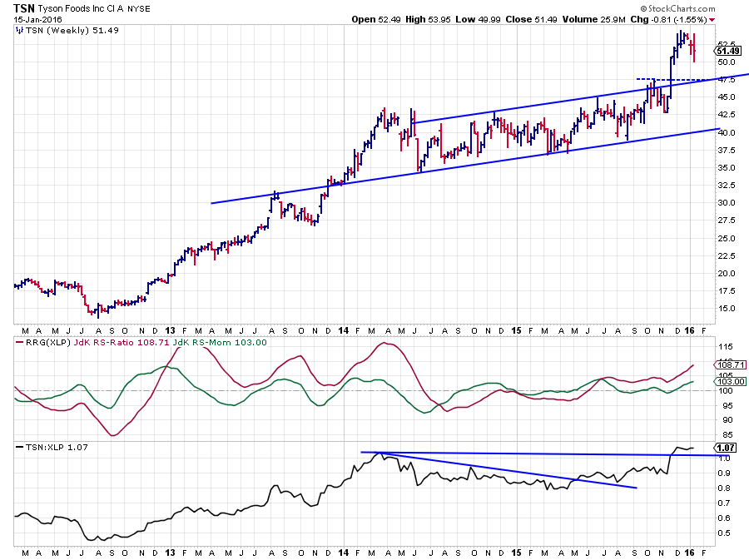The width and height of the screenshot is (749, 560).
Task: Click the 13 year label under price panel
Action: click(x=170, y=330)
